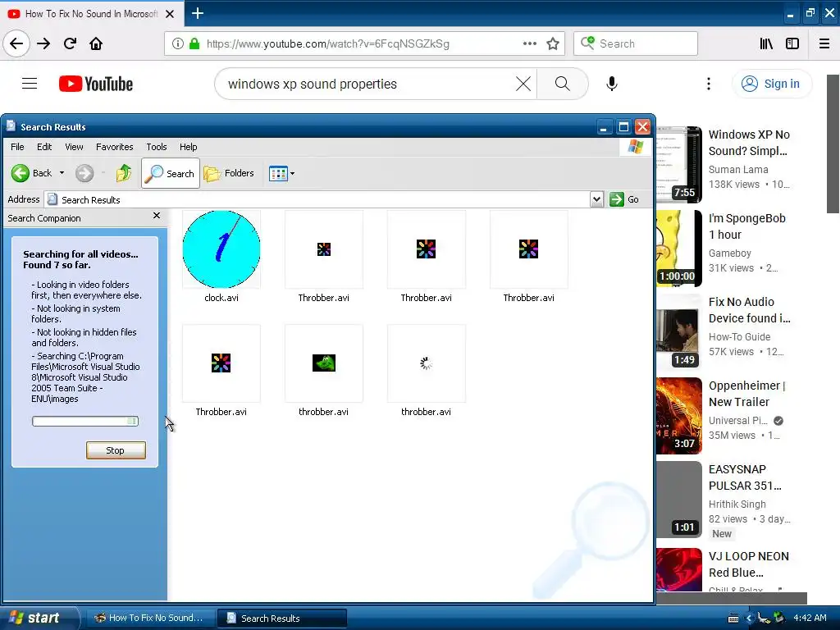The width and height of the screenshot is (840, 630).
Task: Click Go button in address bar
Action: click(625, 199)
